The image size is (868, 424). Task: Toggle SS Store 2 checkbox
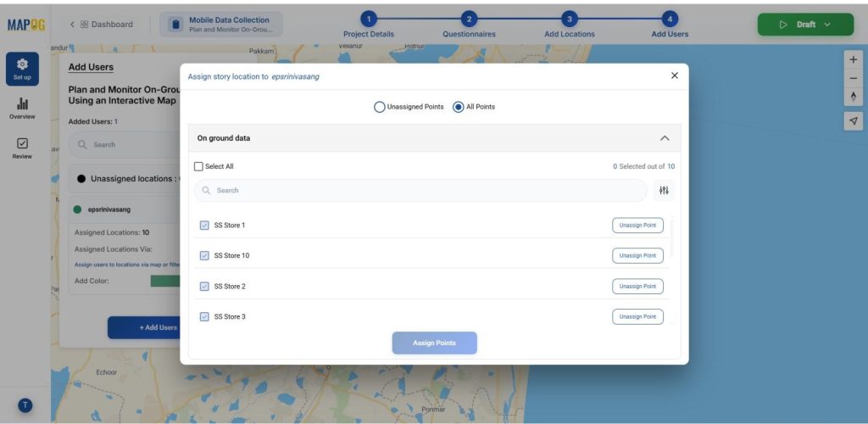[x=204, y=286]
